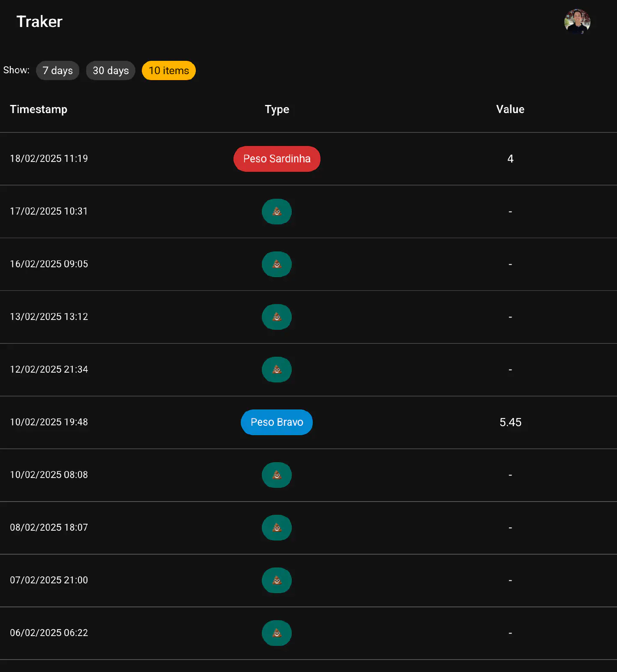Open the user profile avatar
The width and height of the screenshot is (617, 672).
[577, 21]
